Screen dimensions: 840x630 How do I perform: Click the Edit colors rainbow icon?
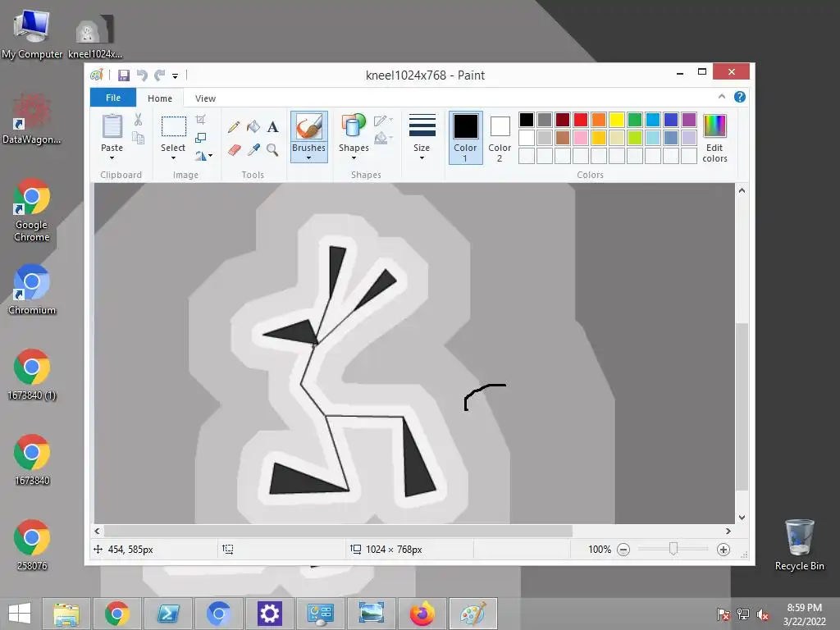714,126
